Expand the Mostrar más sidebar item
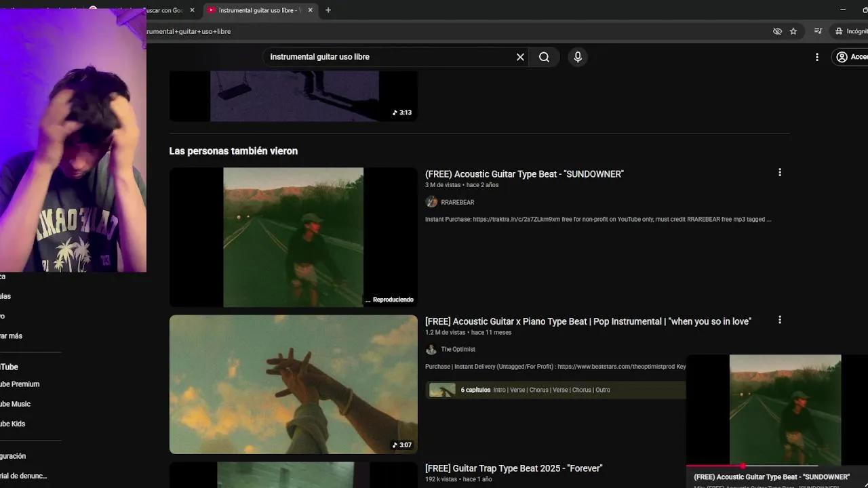The height and width of the screenshot is (488, 868). click(11, 336)
